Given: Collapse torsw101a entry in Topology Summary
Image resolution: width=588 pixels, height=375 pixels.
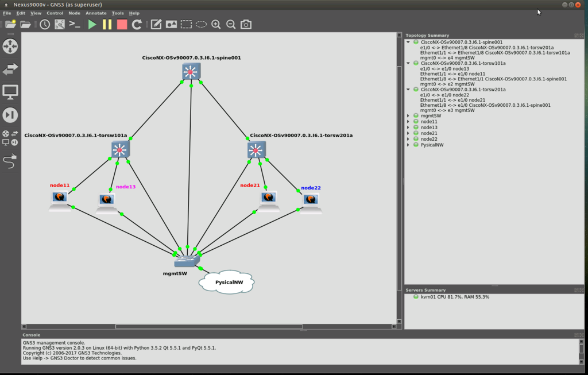Looking at the screenshot, I should [x=408, y=63].
